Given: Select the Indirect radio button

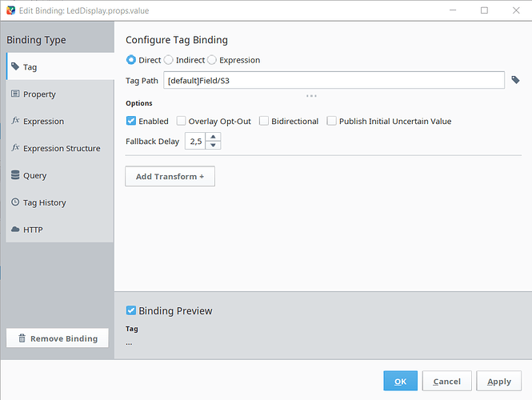Looking at the screenshot, I should [169, 60].
